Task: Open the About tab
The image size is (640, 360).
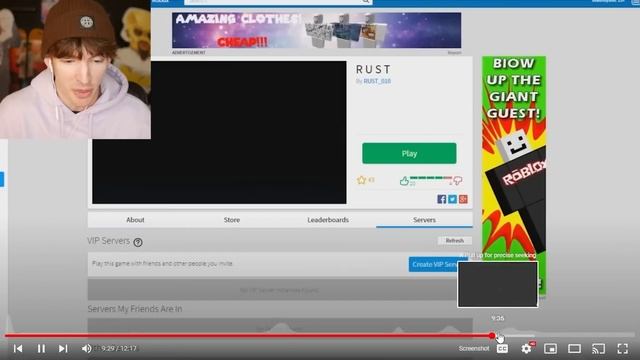Action: pyautogui.click(x=135, y=220)
